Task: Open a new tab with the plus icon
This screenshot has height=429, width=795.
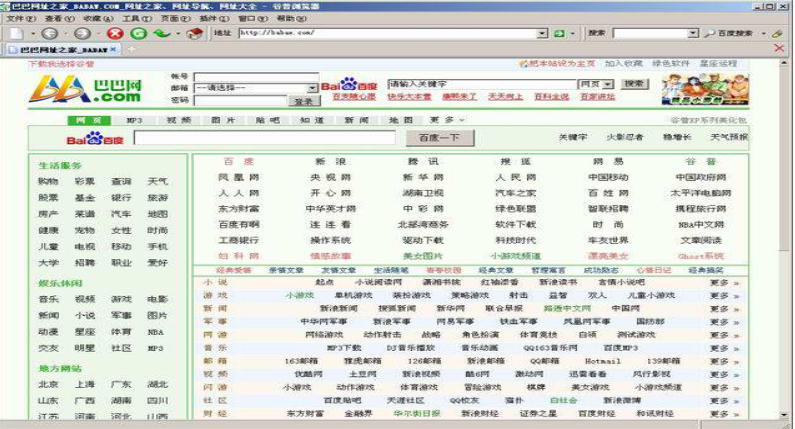Action: 131,49
